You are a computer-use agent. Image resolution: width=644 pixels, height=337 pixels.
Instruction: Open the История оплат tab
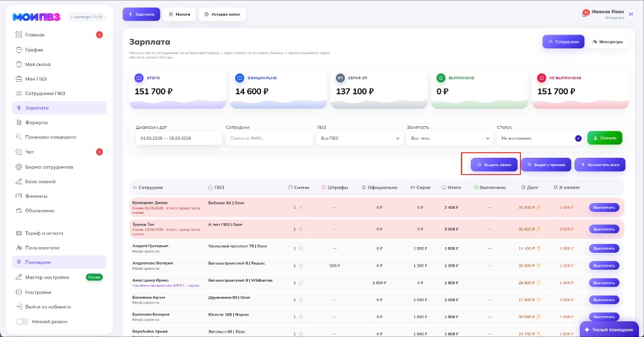(222, 14)
